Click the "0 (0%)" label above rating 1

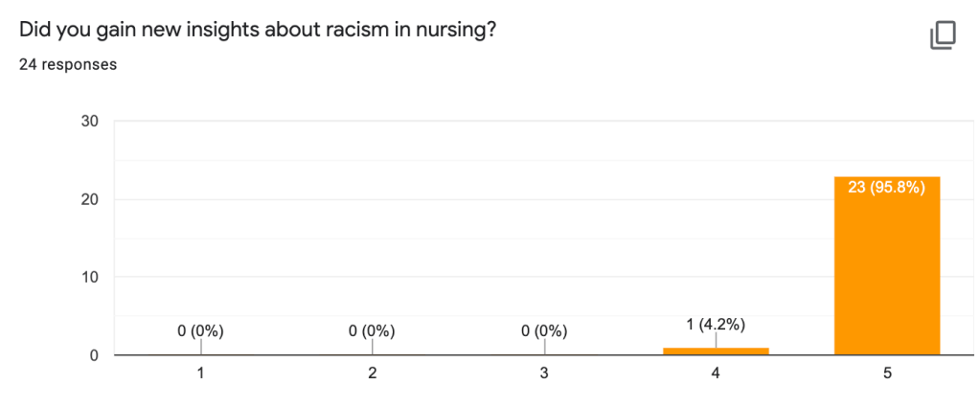coord(200,331)
